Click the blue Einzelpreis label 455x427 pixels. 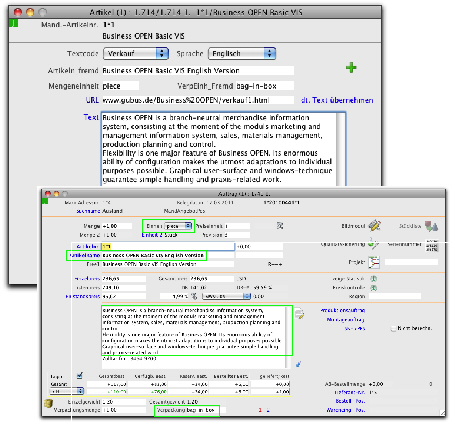[x=87, y=279]
